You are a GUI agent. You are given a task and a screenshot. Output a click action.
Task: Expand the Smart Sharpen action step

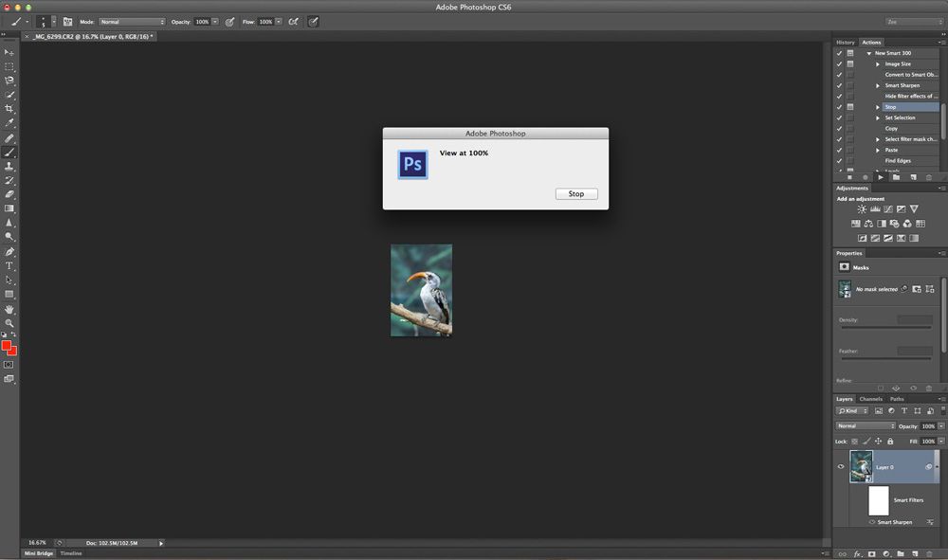pyautogui.click(x=878, y=85)
